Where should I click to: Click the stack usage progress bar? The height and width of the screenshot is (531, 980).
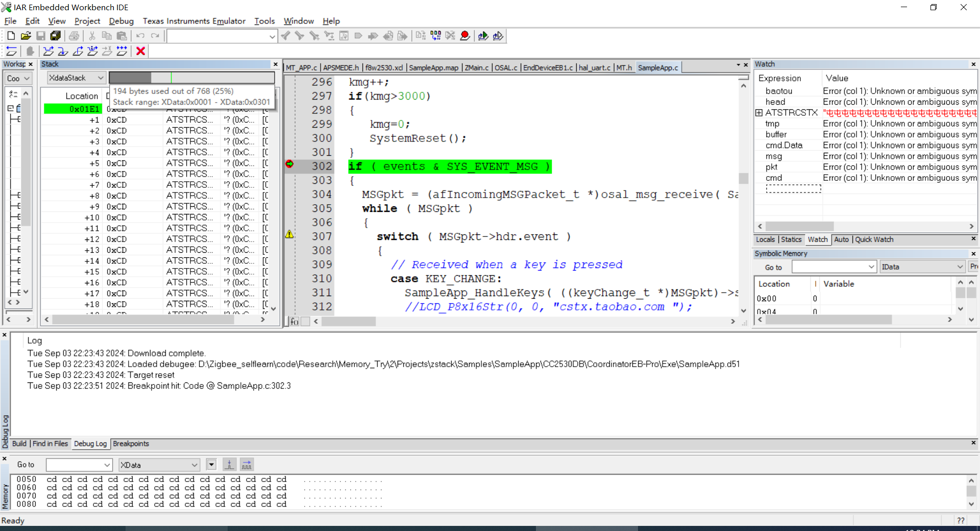192,78
